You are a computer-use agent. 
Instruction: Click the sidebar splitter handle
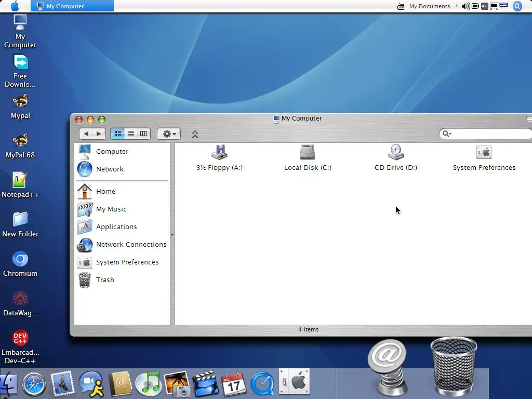(172, 235)
